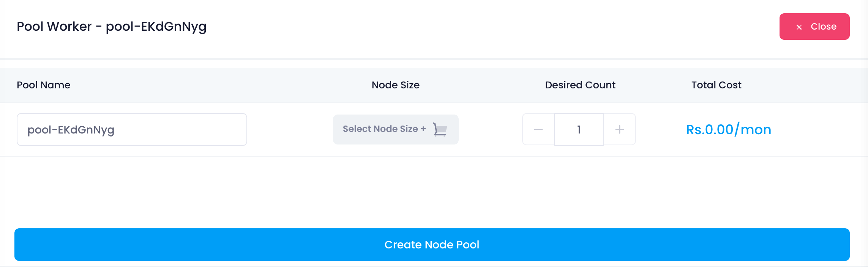Click the X icon inside Close button

tap(799, 27)
